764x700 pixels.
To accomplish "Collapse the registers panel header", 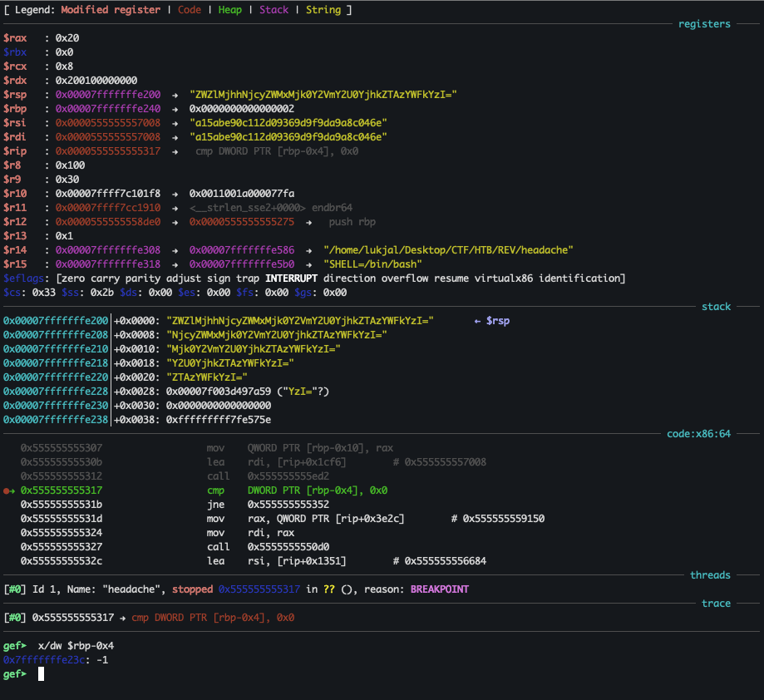I will coord(703,24).
